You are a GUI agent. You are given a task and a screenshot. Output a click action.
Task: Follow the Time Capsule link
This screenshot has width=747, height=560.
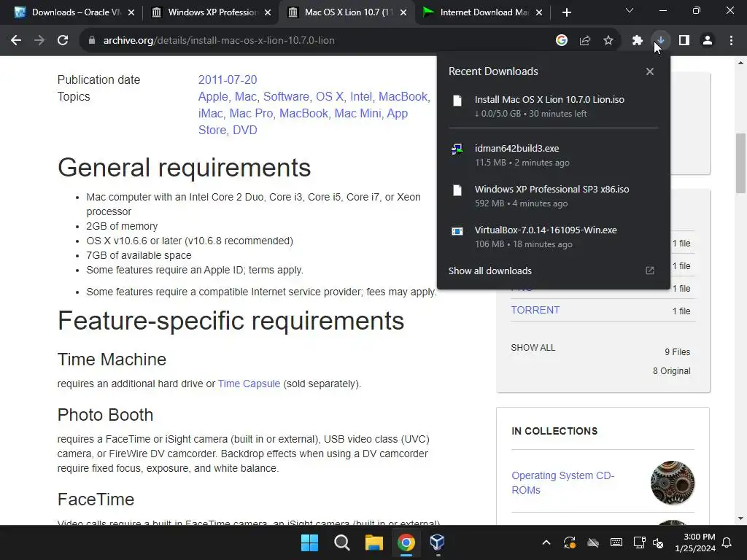(249, 384)
